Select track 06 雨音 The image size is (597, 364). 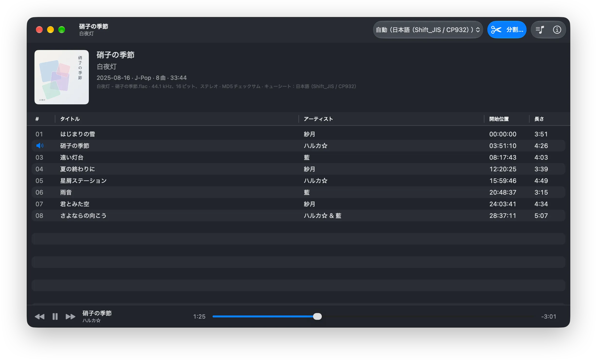[x=298, y=192]
